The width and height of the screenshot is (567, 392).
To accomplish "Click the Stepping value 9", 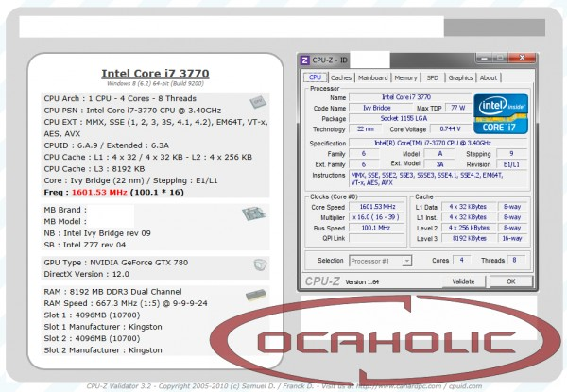I will coord(511,154).
